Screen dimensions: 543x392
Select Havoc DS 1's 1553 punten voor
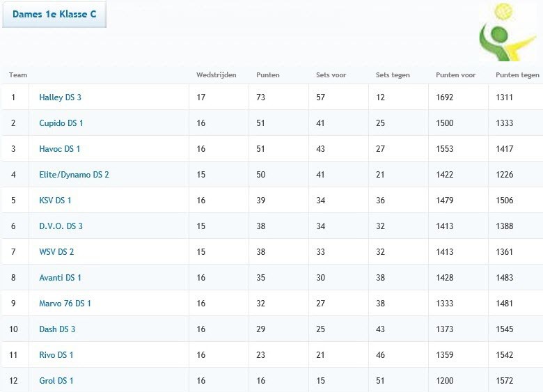(445, 149)
